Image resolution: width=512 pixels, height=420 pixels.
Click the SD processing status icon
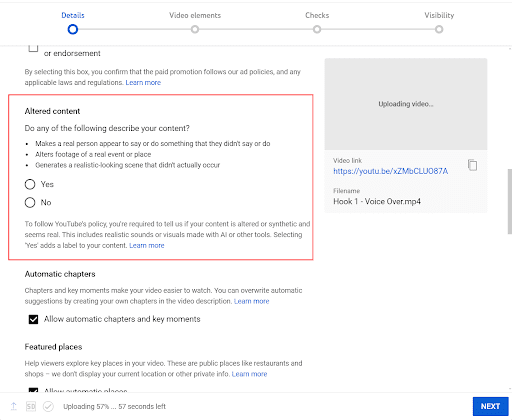point(31,406)
